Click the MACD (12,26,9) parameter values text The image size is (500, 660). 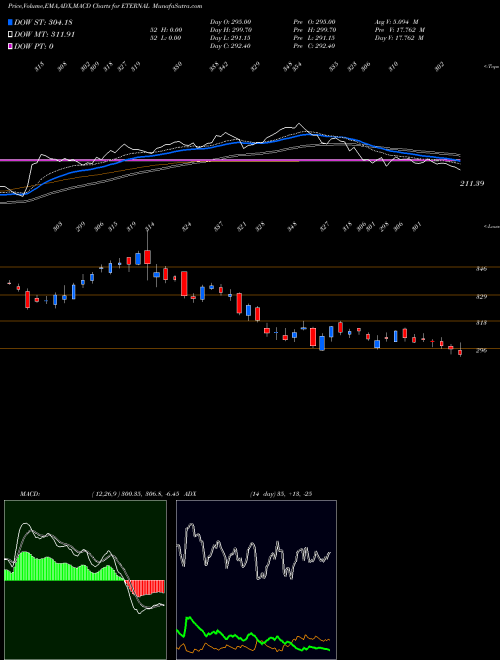click(x=137, y=494)
